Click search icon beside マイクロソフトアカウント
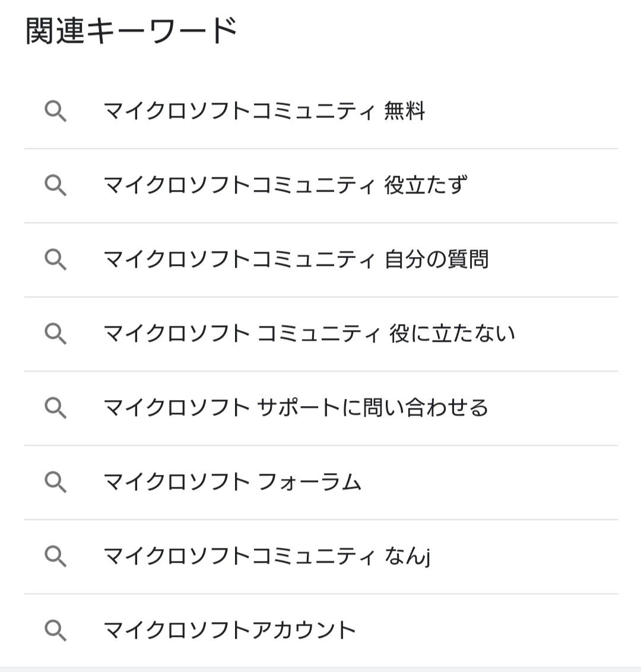This screenshot has height=672, width=641. [x=55, y=630]
